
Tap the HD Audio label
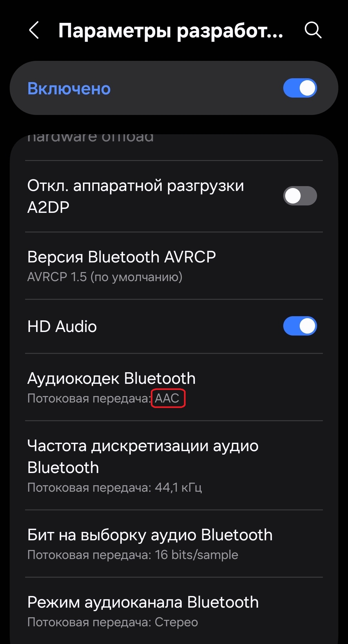point(62,327)
